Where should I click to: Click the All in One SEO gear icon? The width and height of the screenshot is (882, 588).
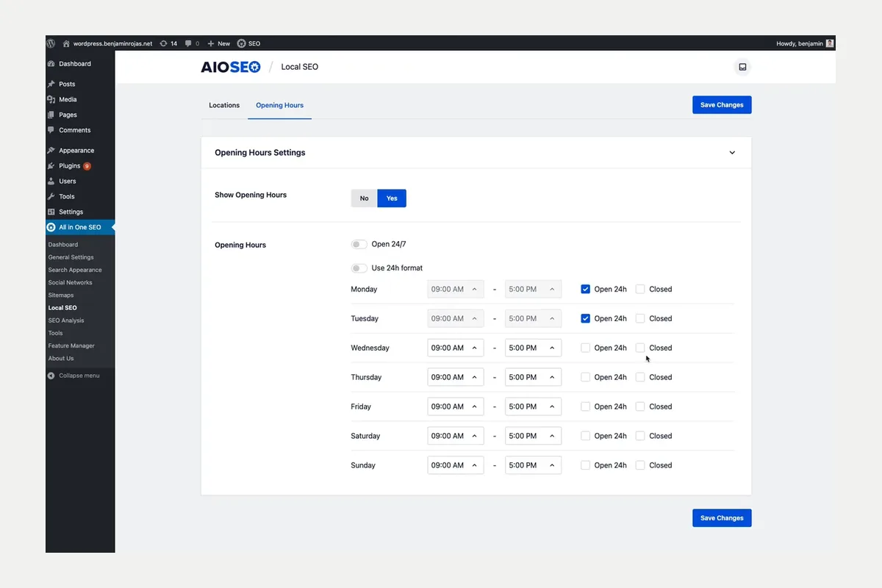pos(51,227)
